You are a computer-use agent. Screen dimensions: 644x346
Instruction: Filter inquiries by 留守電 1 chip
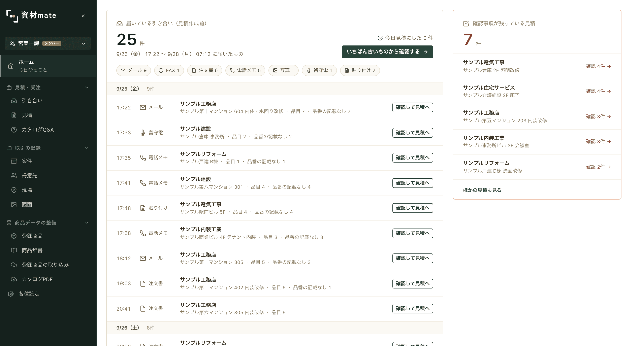319,70
